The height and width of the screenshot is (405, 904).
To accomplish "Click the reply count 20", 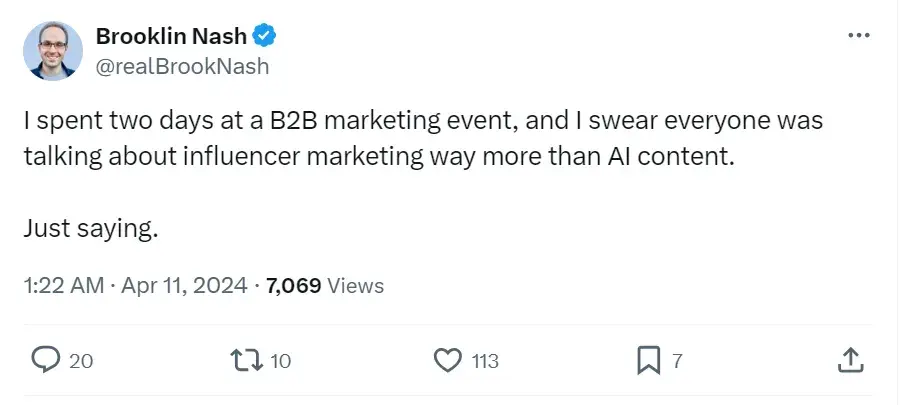I will tap(81, 361).
